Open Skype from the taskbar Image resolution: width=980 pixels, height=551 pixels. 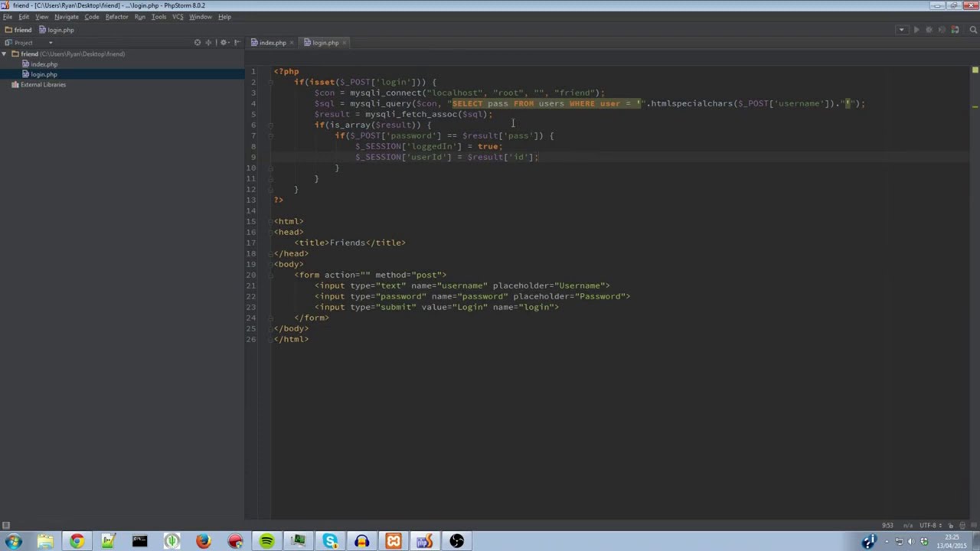click(x=330, y=541)
